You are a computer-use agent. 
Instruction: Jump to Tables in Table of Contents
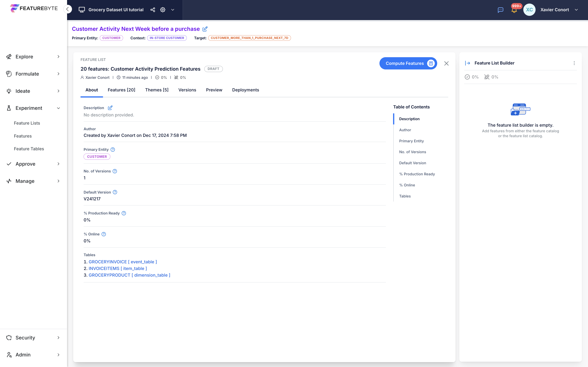click(x=405, y=196)
